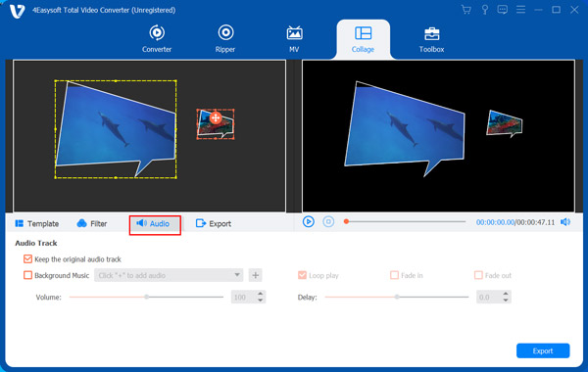This screenshot has height=372, width=588.
Task: Open the feedback chat icon
Action: click(502, 10)
